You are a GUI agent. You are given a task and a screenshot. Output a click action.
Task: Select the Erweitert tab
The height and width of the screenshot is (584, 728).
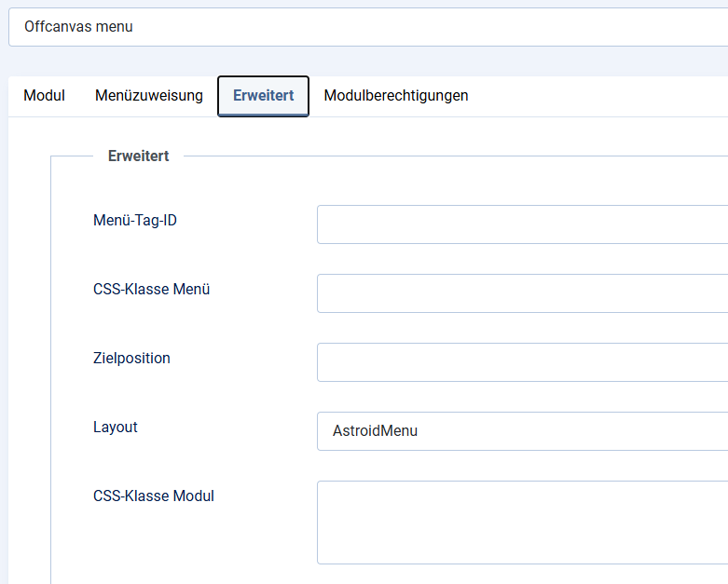pos(263,96)
